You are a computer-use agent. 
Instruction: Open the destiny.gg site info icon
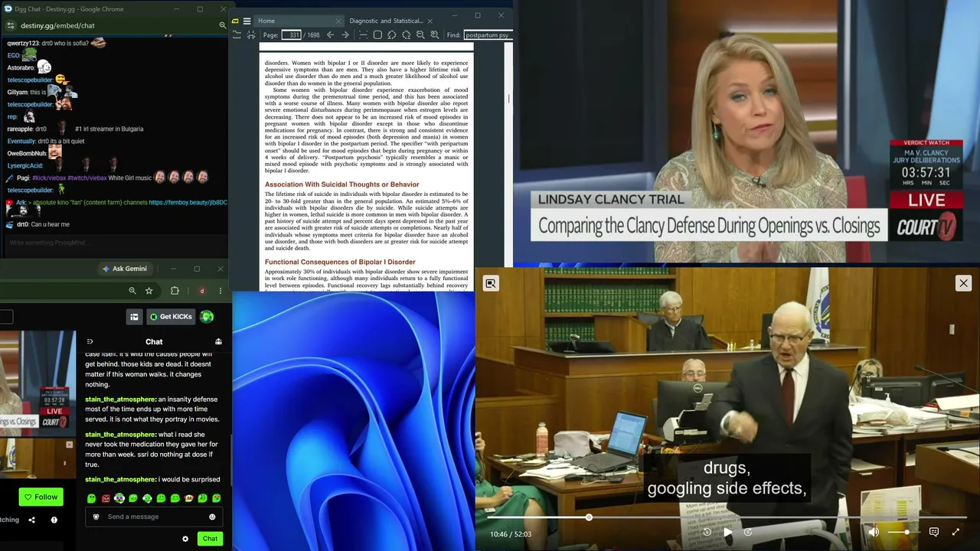[11, 25]
